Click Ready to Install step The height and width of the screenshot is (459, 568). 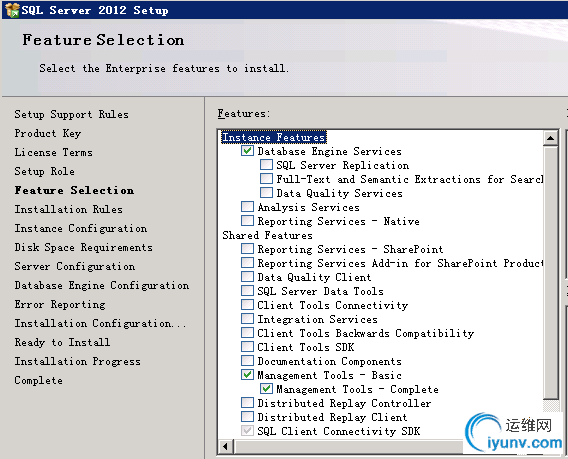point(62,342)
